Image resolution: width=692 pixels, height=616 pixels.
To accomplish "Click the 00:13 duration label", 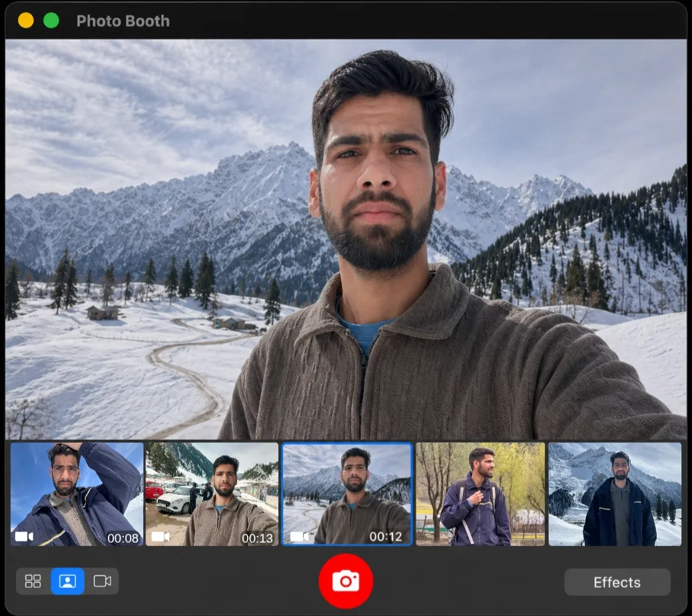I will click(257, 538).
